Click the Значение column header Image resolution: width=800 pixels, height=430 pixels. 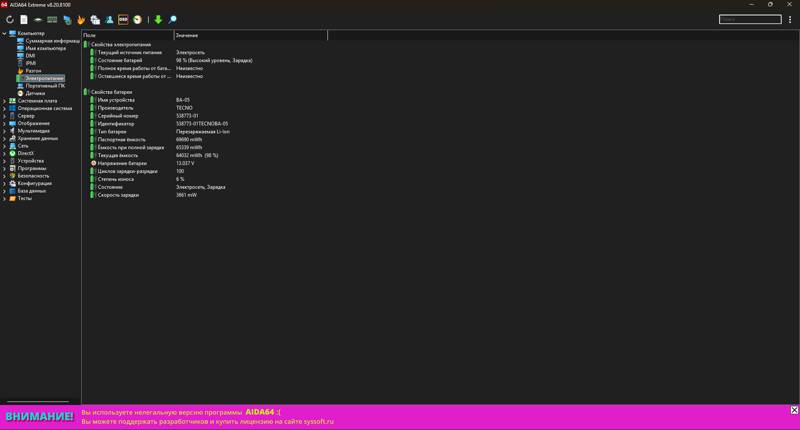251,35
